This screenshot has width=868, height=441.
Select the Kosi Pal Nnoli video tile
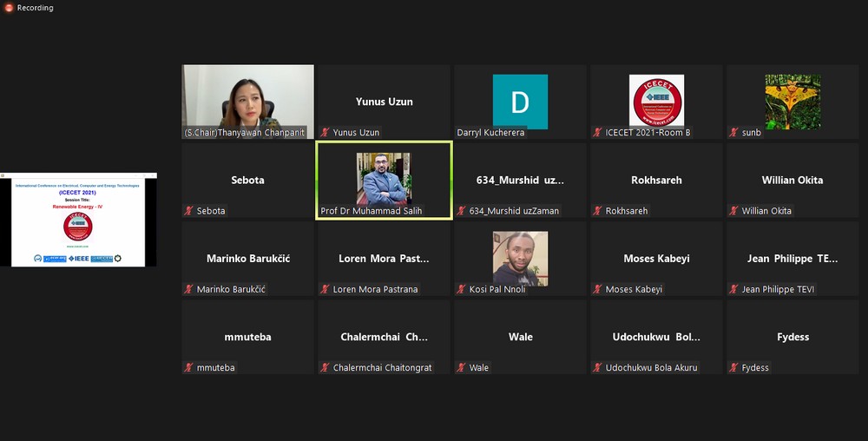coord(520,258)
